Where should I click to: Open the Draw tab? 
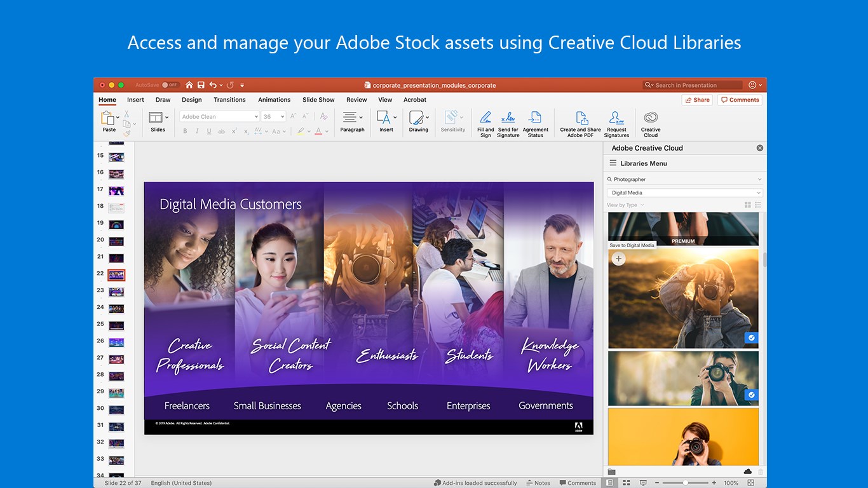tap(163, 100)
